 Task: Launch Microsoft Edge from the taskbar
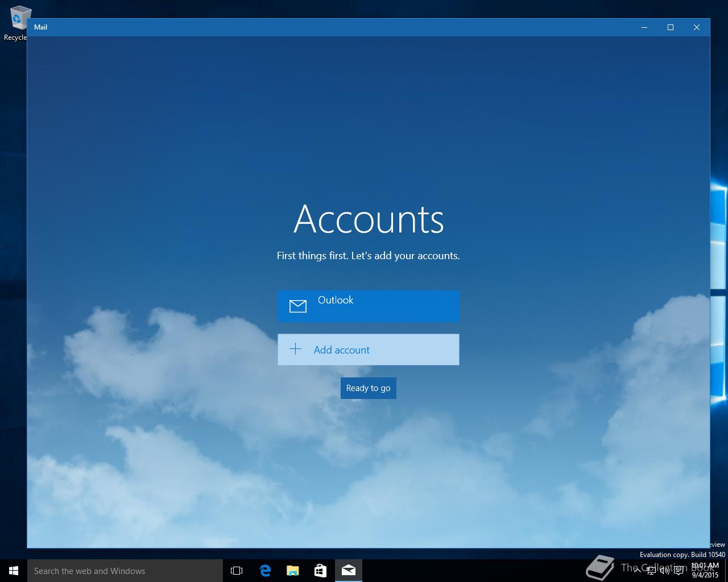(265, 571)
